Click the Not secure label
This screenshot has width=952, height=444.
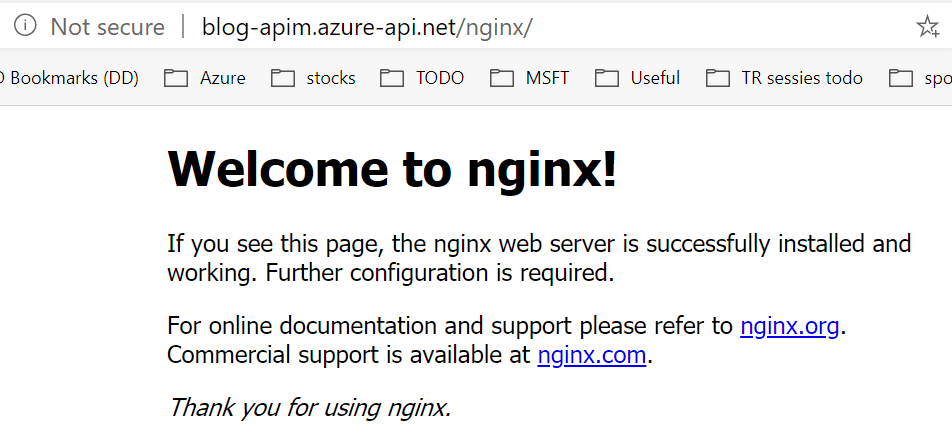click(x=107, y=27)
